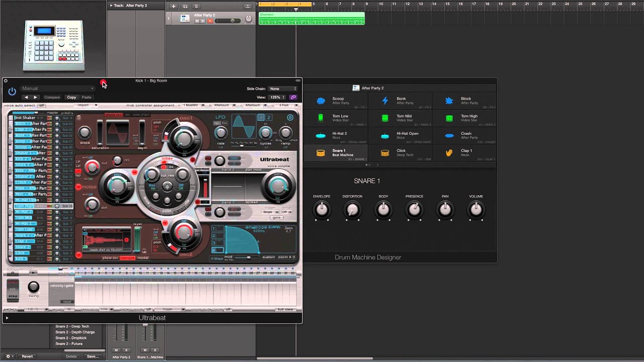This screenshot has width=644, height=362.
Task: Click the Compare button
Action: (x=52, y=97)
